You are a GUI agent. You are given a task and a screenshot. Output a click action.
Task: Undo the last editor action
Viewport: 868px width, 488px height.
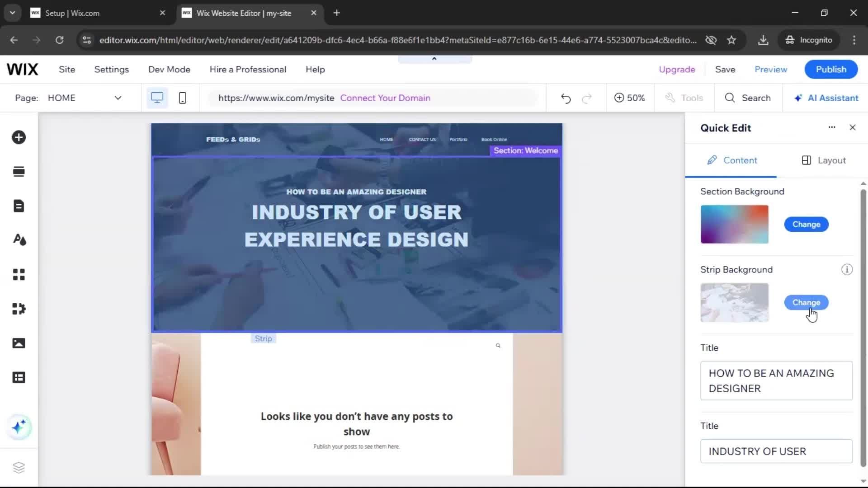coord(566,98)
